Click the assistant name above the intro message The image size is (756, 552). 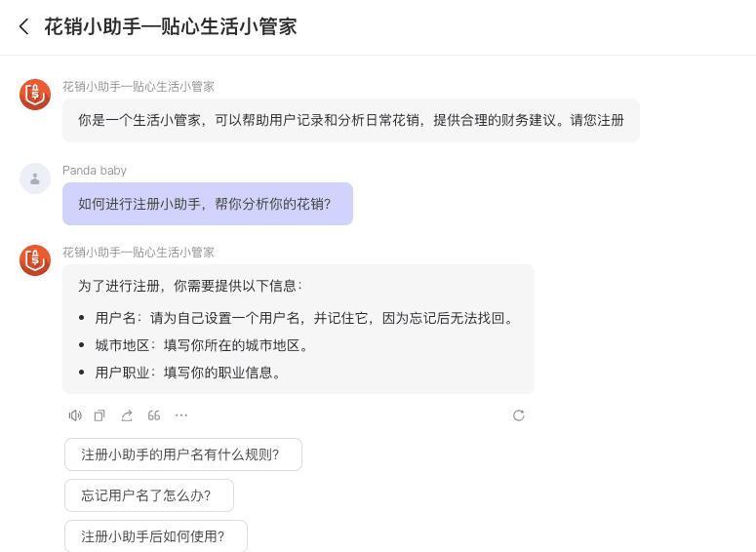point(139,87)
